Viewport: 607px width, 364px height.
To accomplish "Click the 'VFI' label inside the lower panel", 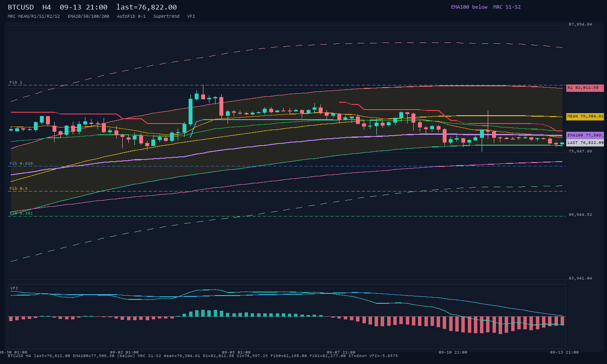I will point(14,288).
